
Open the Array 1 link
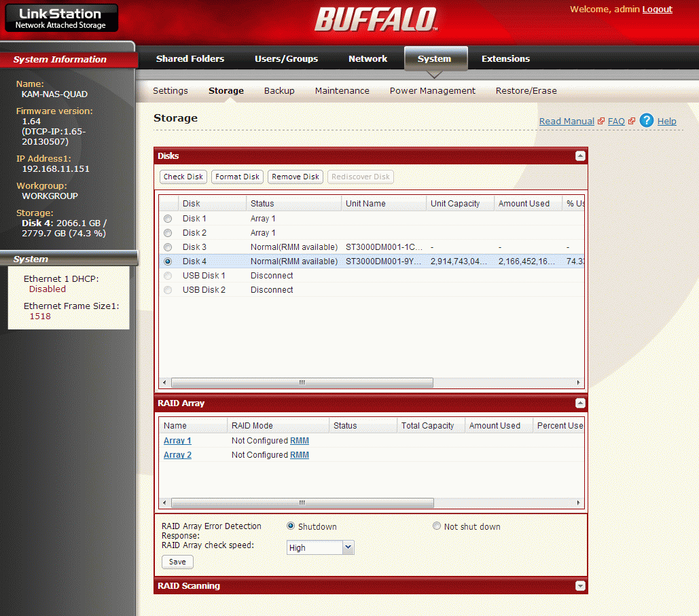[x=177, y=441]
